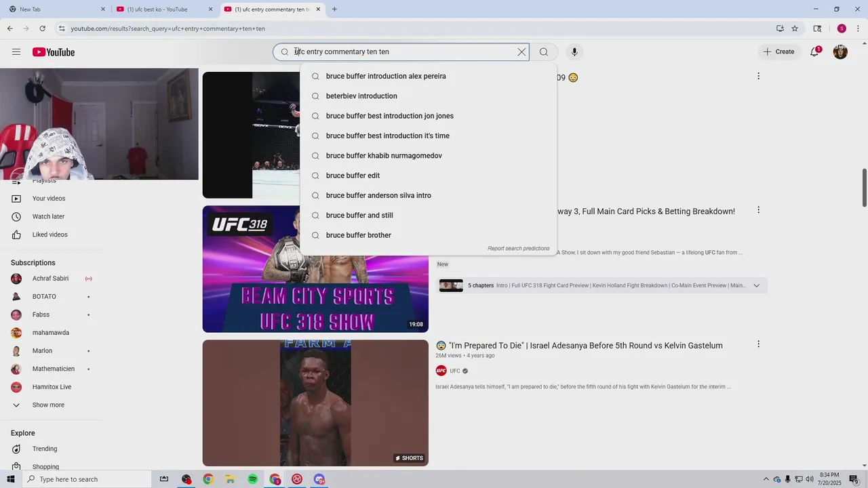
Task: Choose suggestion bruce buffer best introduction it's time
Action: [x=429, y=136]
